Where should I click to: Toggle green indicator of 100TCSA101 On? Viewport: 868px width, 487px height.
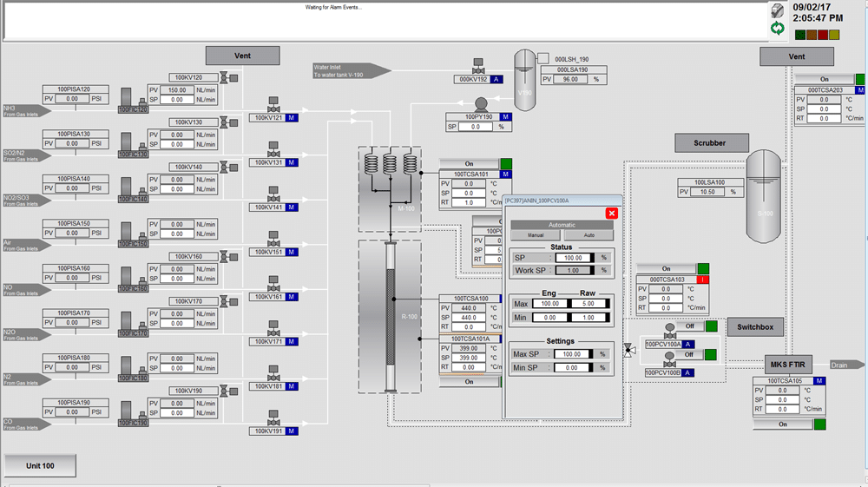(x=506, y=164)
